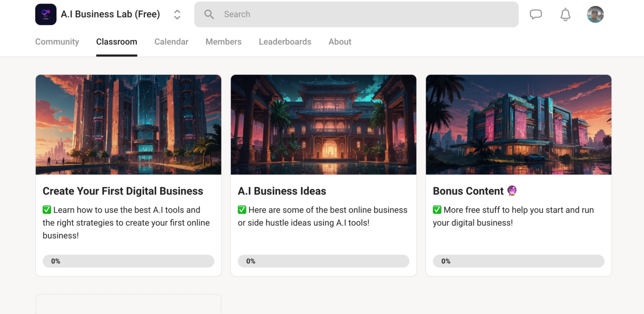
Task: Open the Calendar tab
Action: (x=171, y=42)
